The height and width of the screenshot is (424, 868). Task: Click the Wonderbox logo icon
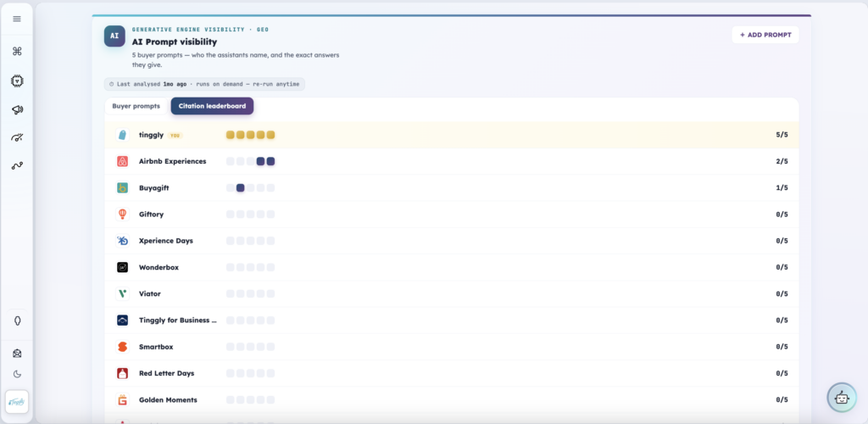click(122, 267)
